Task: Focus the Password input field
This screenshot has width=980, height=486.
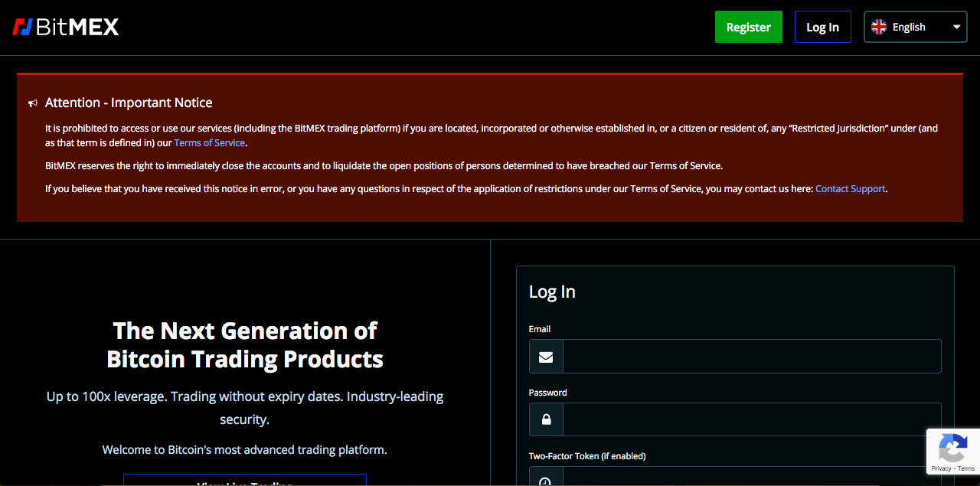Action: [x=752, y=419]
